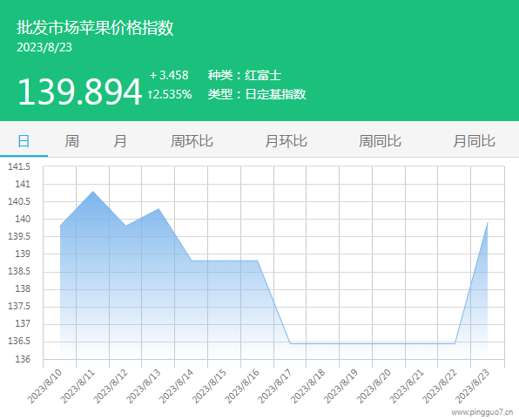Image resolution: width=519 pixels, height=420 pixels.
Task: Click the 2023/8/16 data point on line
Action: tap(258, 261)
